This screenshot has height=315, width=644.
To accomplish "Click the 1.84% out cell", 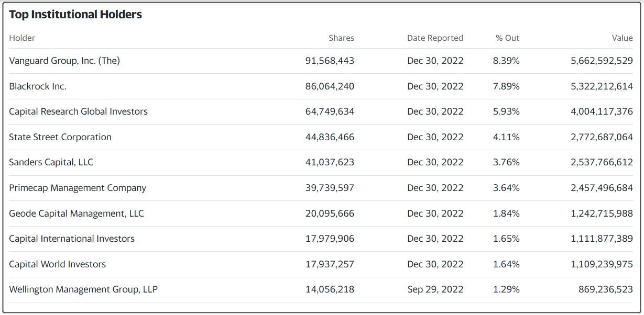I will pos(506,213).
